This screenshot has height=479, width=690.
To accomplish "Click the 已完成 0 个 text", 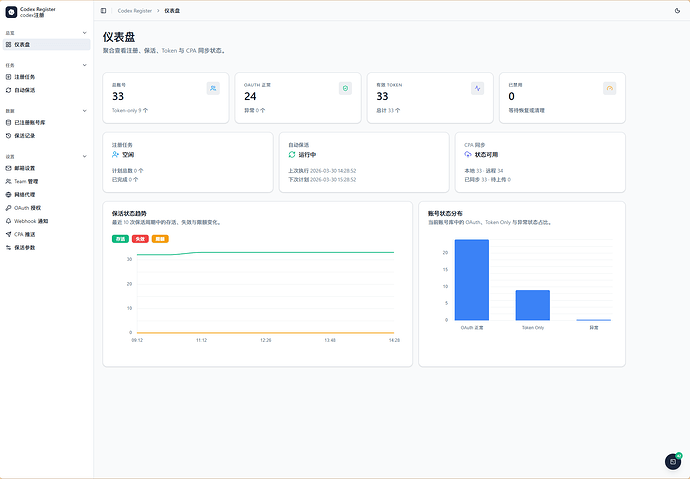I will click(125, 179).
